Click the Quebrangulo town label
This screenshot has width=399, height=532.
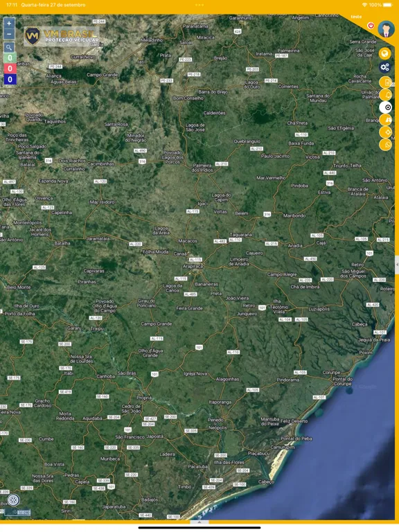coord(247,141)
